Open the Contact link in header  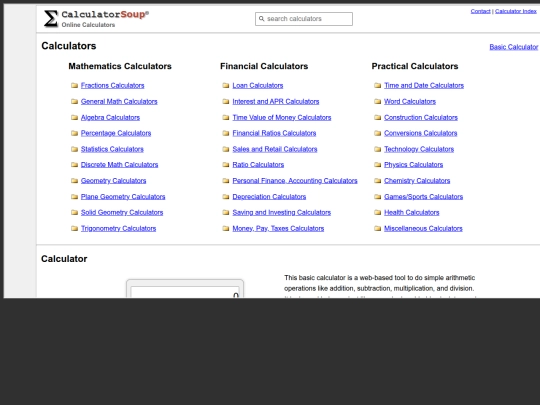click(480, 11)
